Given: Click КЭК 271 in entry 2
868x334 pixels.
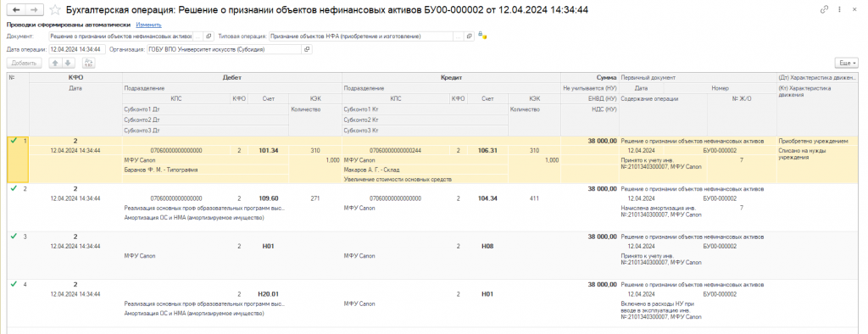Looking at the screenshot, I should (315, 198).
